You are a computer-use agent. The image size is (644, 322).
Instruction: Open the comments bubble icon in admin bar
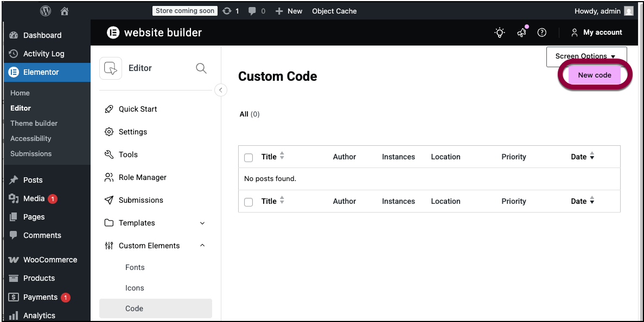pos(252,11)
